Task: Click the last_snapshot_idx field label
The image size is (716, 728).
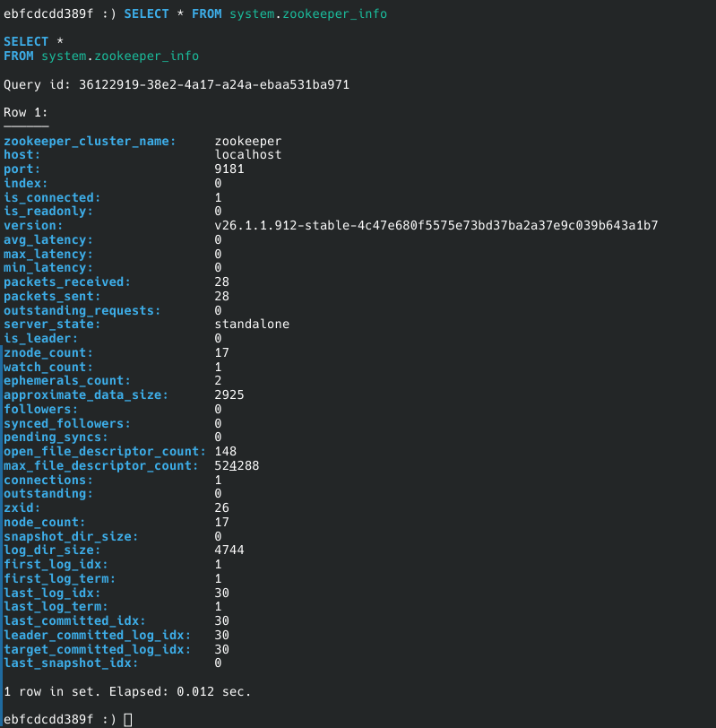Action: tap(71, 663)
